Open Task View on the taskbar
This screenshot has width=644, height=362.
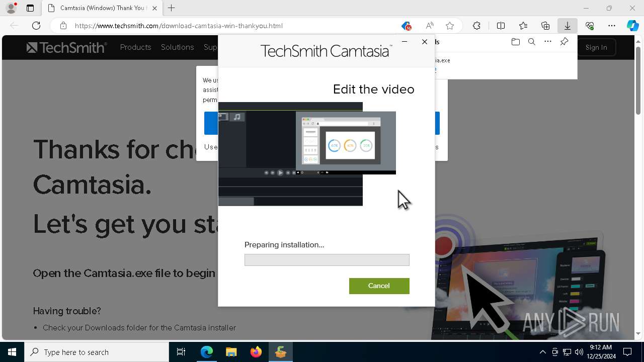tap(181, 352)
